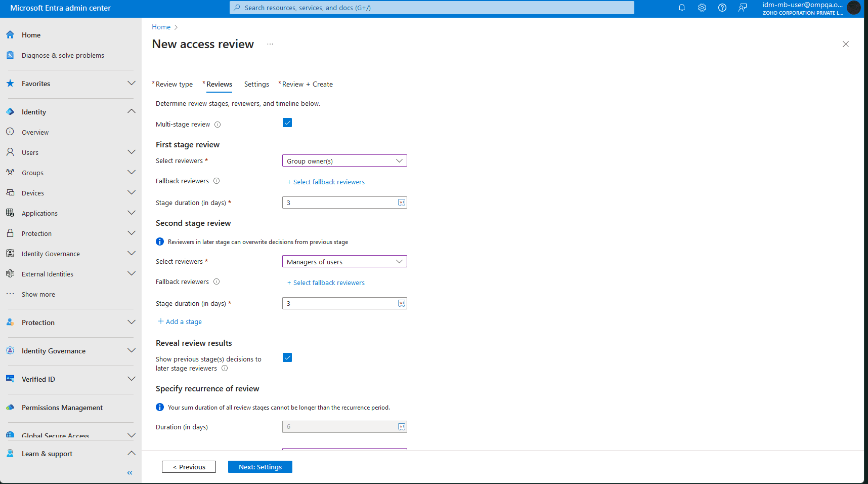Select Users in the sidebar

[x=30, y=152]
